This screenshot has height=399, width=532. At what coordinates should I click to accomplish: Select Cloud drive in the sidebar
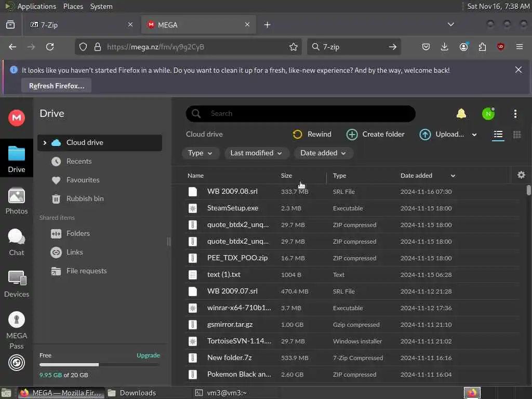100,143
